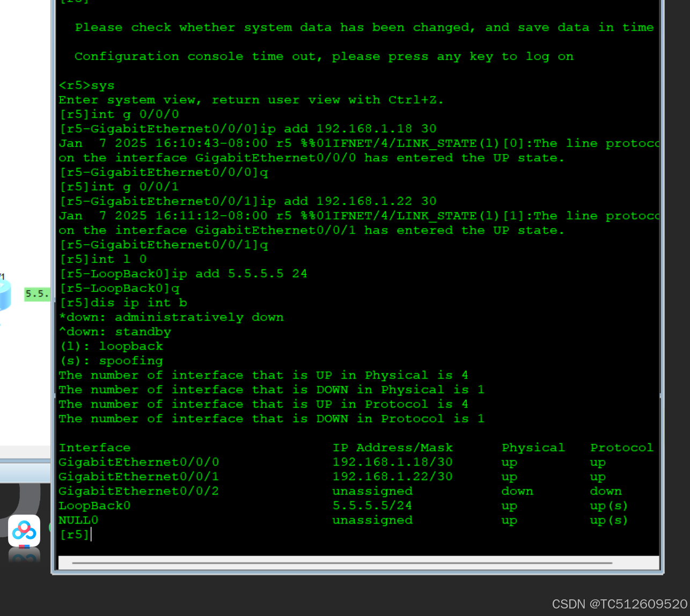690x616 pixels.
Task: Open the Baidu Netdisk taskbar icon
Action: pos(24,531)
